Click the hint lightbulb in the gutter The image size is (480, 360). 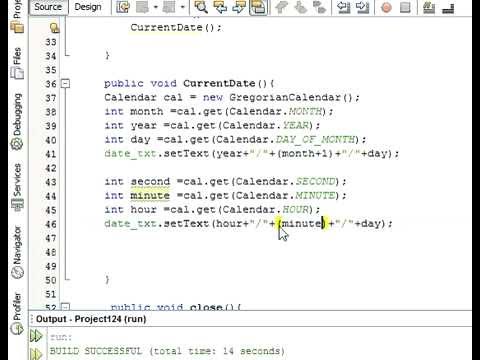(x=54, y=28)
